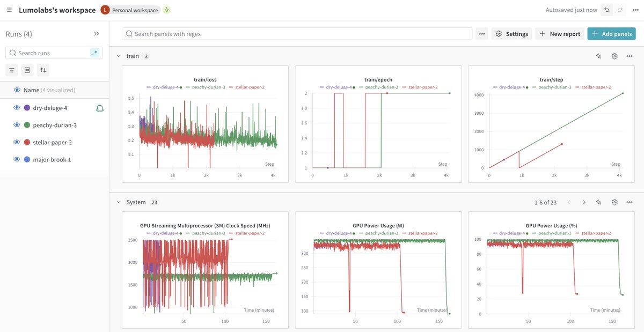Click the 1-6 of 23 pagination text
The image size is (644, 332).
(546, 202)
